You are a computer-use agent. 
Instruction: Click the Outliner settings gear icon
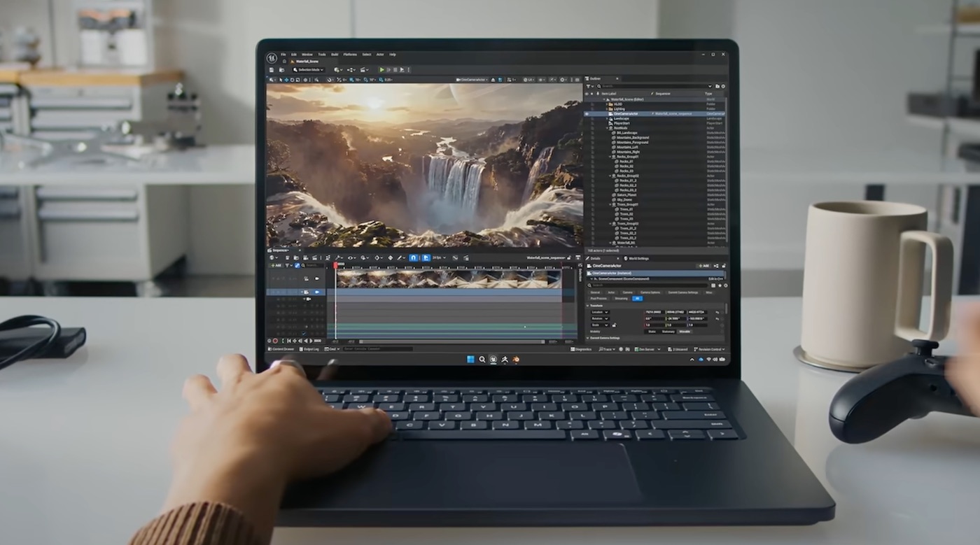(723, 87)
